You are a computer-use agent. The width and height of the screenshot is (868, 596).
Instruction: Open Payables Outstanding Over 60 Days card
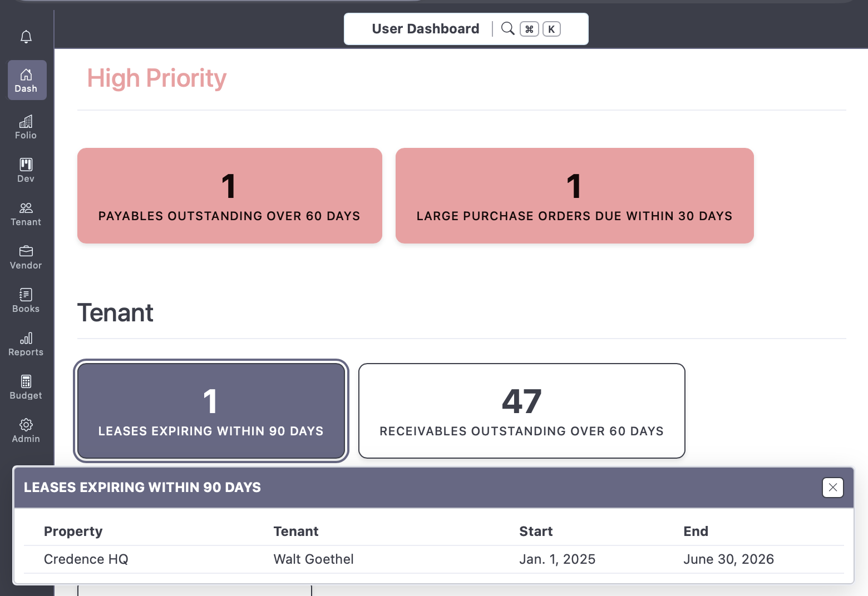click(x=229, y=196)
